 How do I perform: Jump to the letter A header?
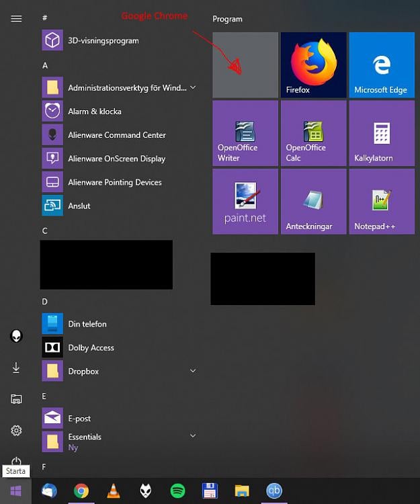pos(45,66)
